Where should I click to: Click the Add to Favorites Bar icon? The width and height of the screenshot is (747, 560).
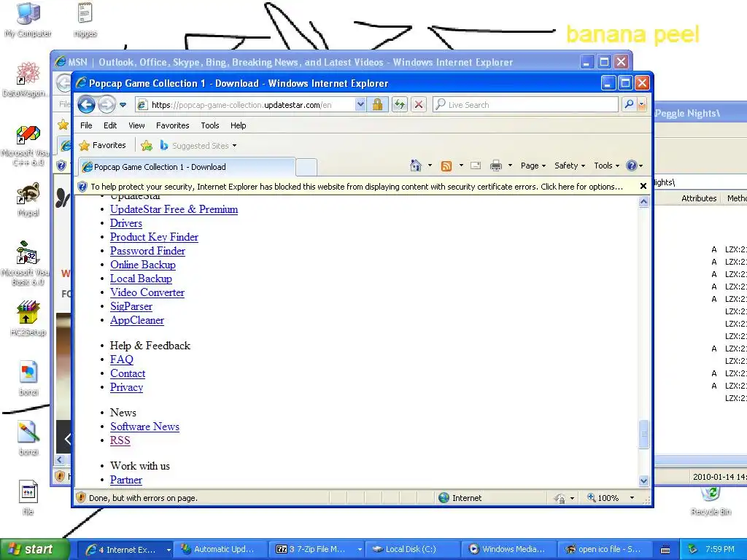[147, 146]
